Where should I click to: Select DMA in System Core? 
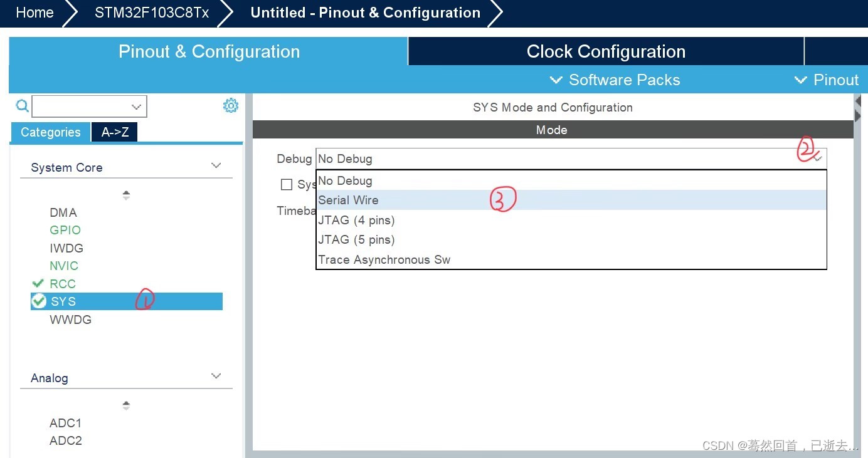[63, 212]
